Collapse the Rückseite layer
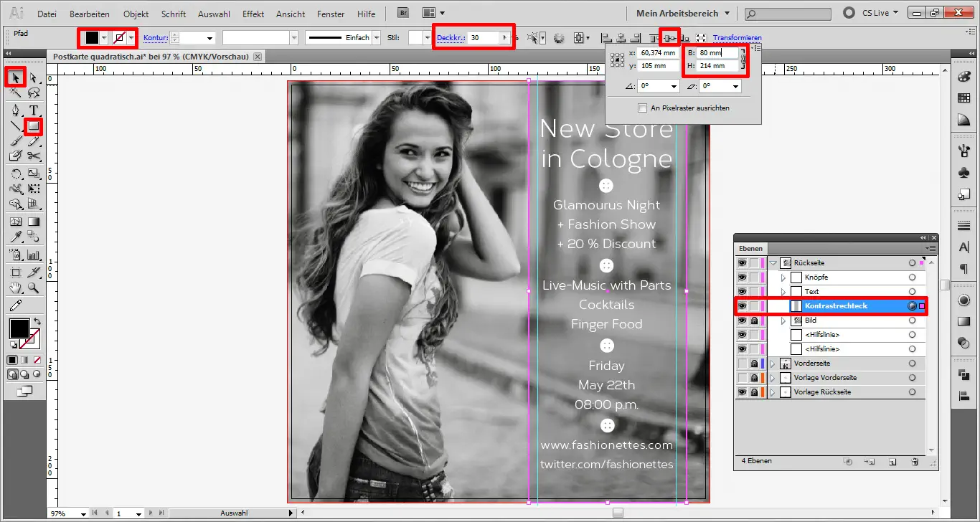Image resolution: width=980 pixels, height=522 pixels. point(773,263)
